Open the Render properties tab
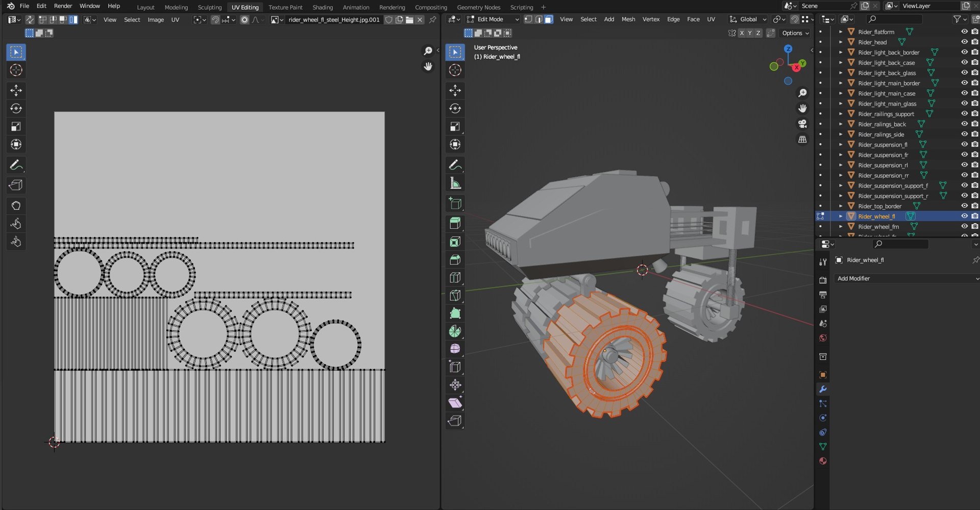Image resolution: width=980 pixels, height=510 pixels. (823, 280)
